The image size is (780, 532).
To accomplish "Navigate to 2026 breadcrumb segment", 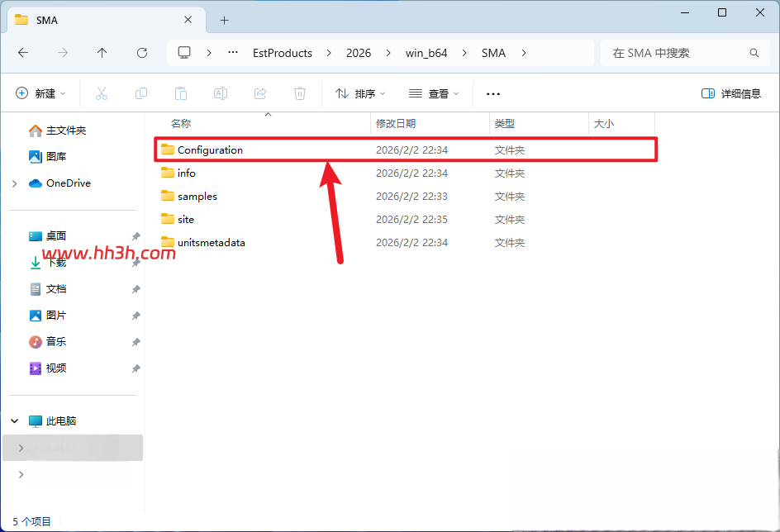I will click(x=359, y=53).
